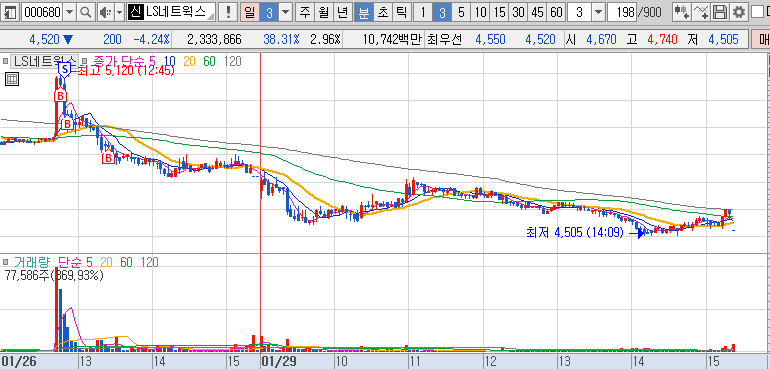Click the open price 4,670 value
This screenshot has width=770, height=369.
(x=602, y=40)
